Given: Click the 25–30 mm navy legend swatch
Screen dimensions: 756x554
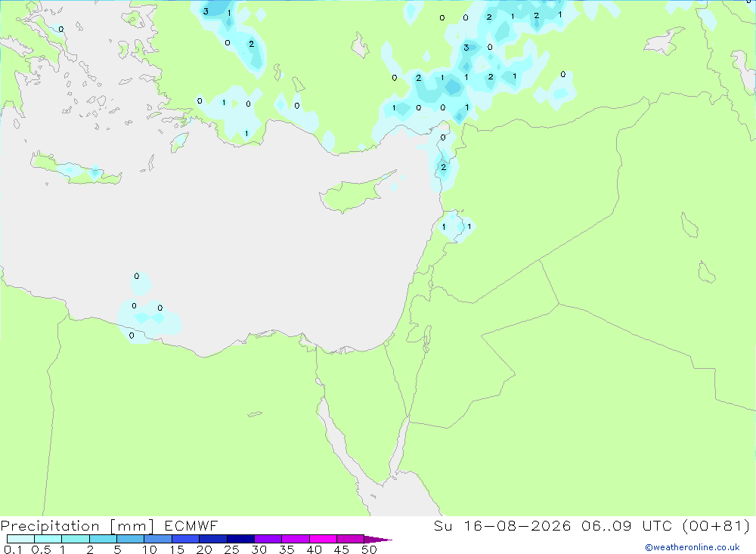Looking at the screenshot, I should 240,539.
